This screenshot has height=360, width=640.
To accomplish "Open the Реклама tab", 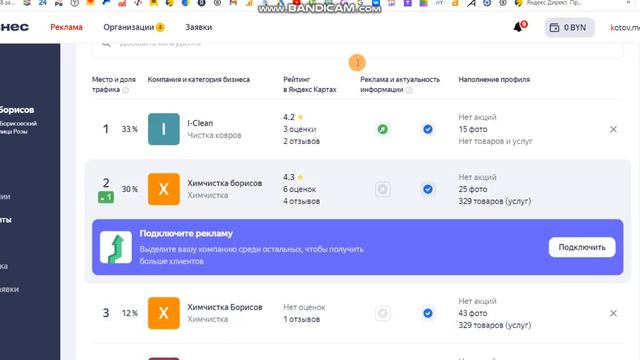I will (66, 27).
